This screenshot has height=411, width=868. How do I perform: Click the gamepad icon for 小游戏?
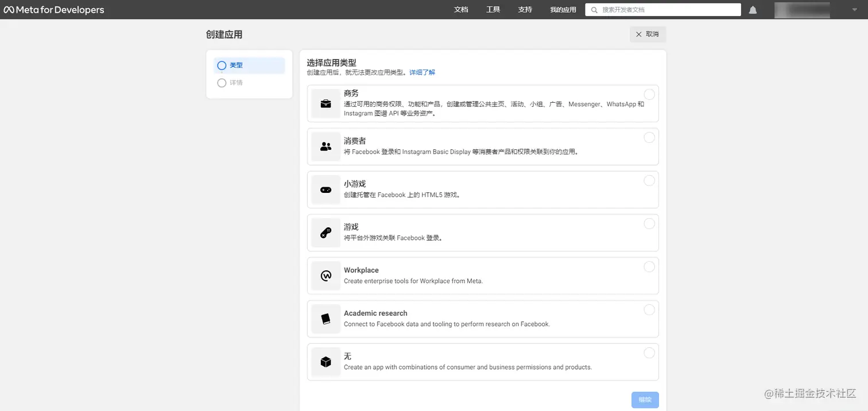coord(325,189)
